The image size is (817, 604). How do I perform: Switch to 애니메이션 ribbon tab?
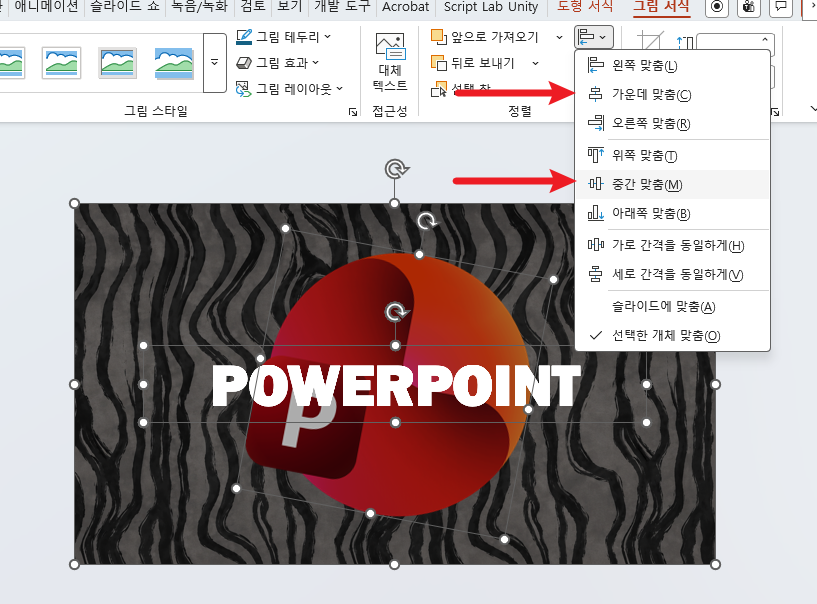pos(46,7)
